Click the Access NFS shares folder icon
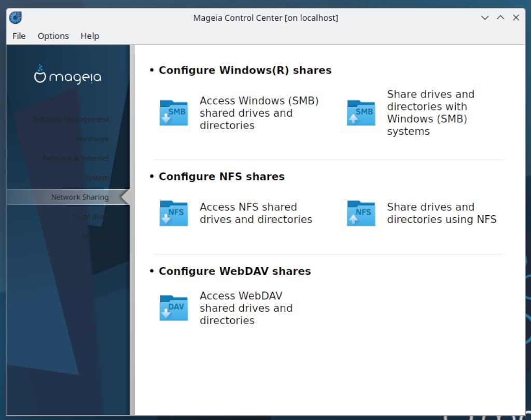The image size is (531, 420). (173, 213)
